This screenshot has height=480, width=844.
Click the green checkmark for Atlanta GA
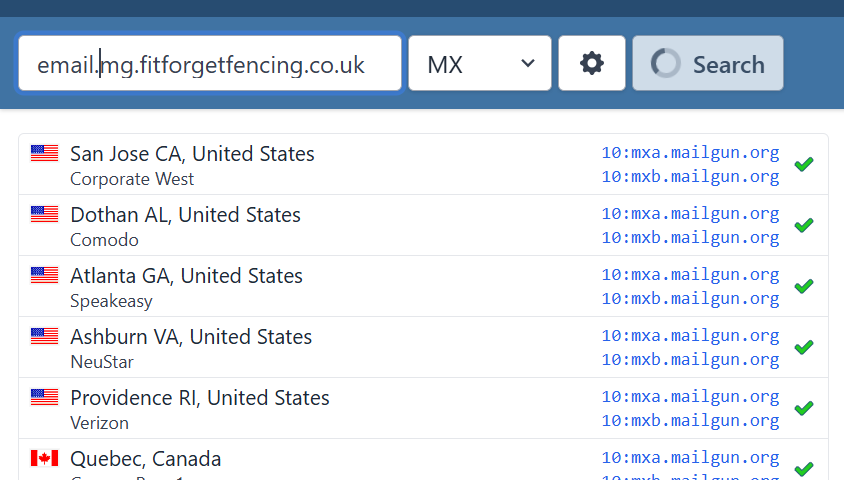coord(803,286)
